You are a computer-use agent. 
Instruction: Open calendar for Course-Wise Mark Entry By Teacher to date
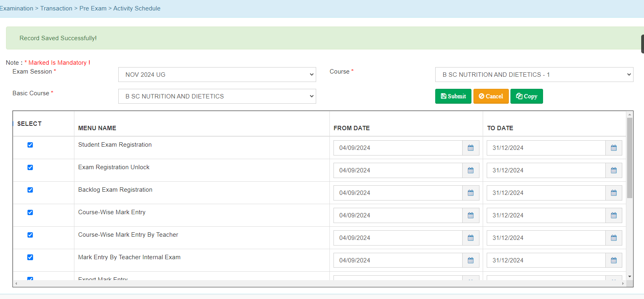click(613, 238)
